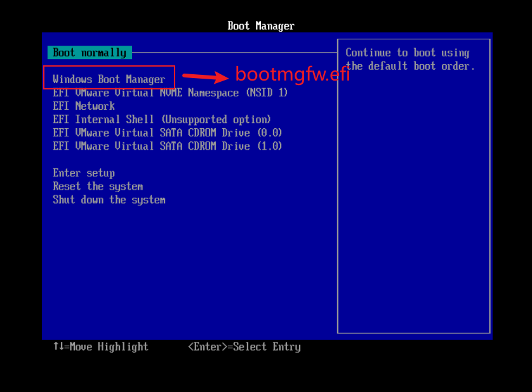Click the <Enter>=Select Entry hint
532x392 pixels.
click(244, 346)
